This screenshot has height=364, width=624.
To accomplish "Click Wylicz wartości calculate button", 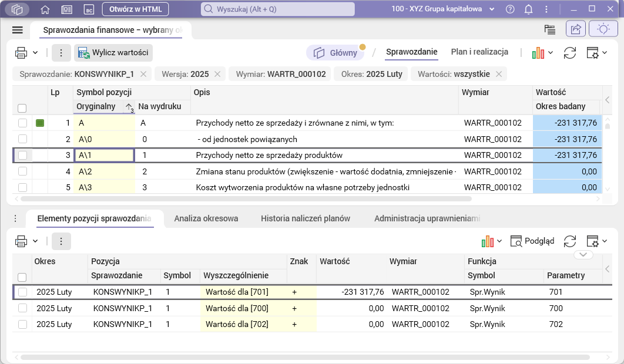I will (x=113, y=53).
